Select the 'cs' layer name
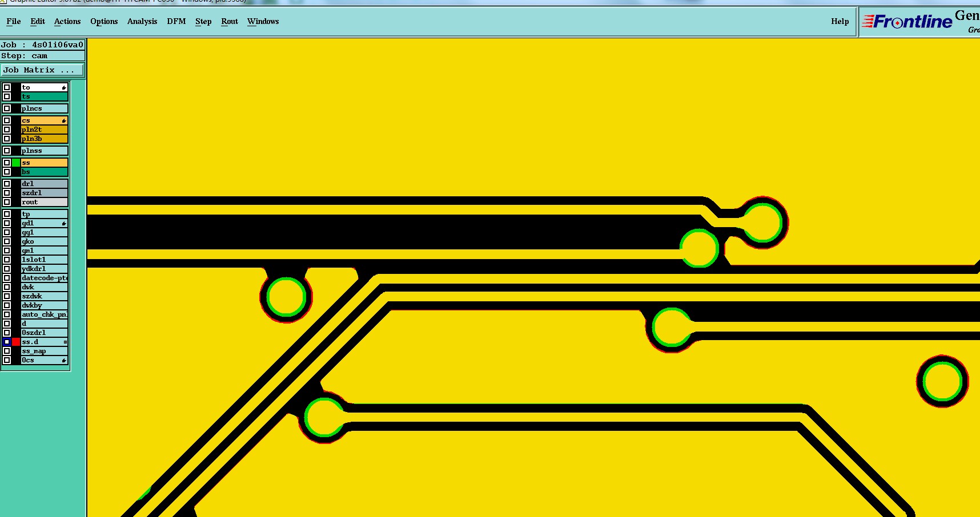The image size is (980, 517). [x=45, y=120]
